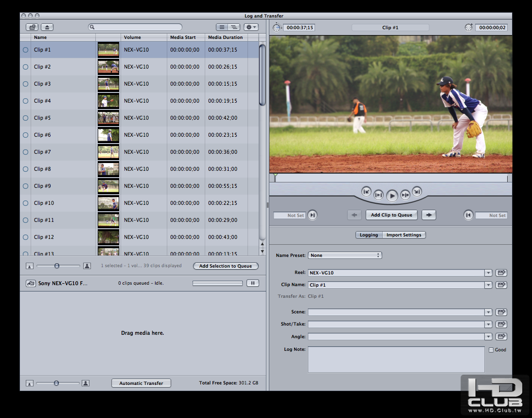Sort by Media Duration column header
This screenshot has height=418, width=532.
click(226, 37)
